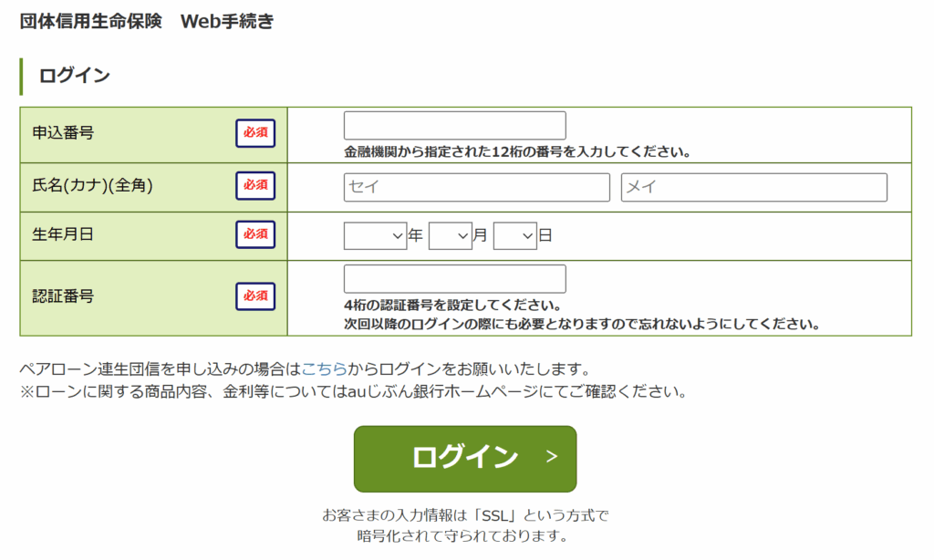Image resolution: width=934 pixels, height=560 pixels.
Task: Click the note about auじぶん銀行ホームページ
Action: pyautogui.click(x=353, y=392)
